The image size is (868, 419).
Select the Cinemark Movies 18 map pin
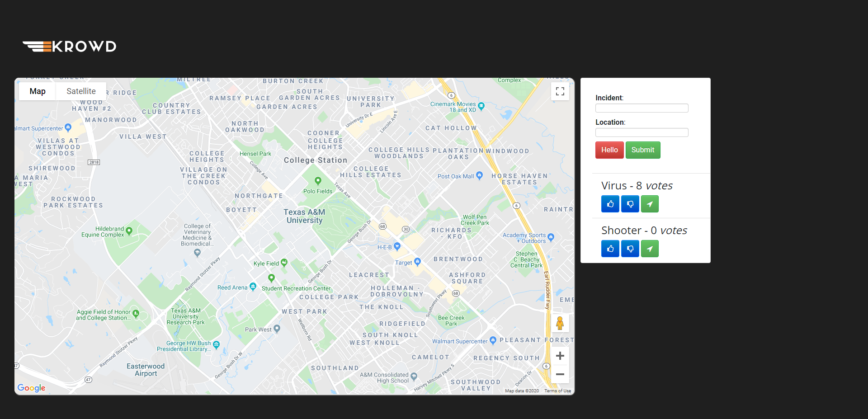[x=481, y=106]
